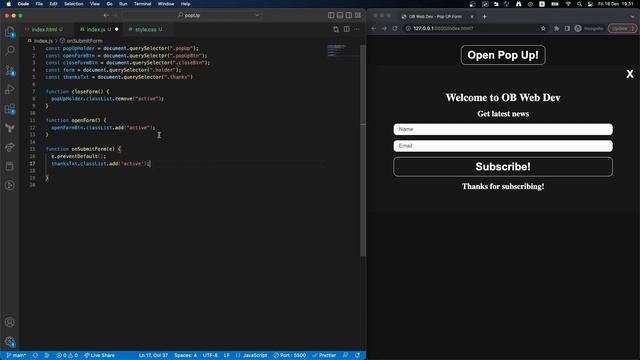
Task: Open the Manage gear in activity bar
Action: [10, 342]
